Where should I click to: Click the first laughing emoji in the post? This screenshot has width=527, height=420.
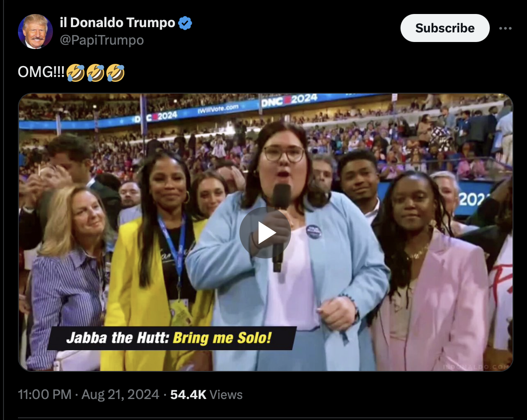click(75, 73)
